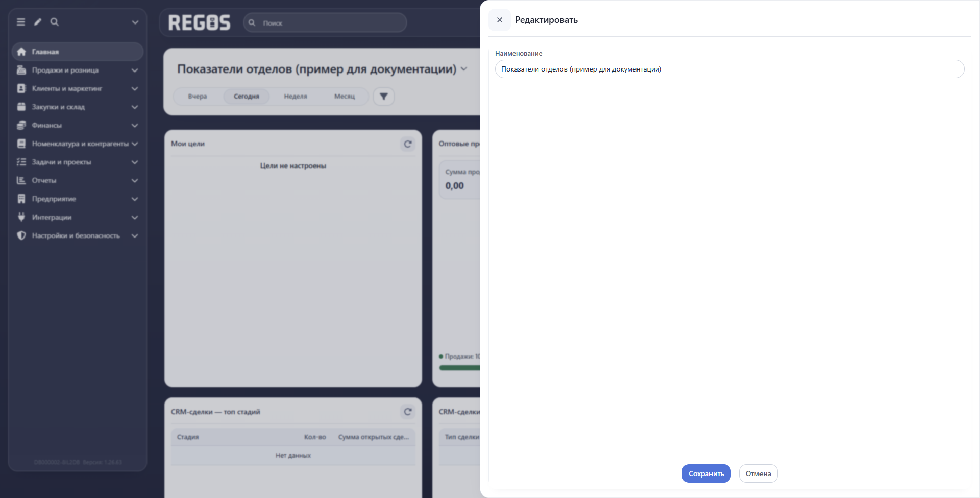Image resolution: width=980 pixels, height=498 pixels.
Task: Click the funnel filter icon
Action: [384, 96]
